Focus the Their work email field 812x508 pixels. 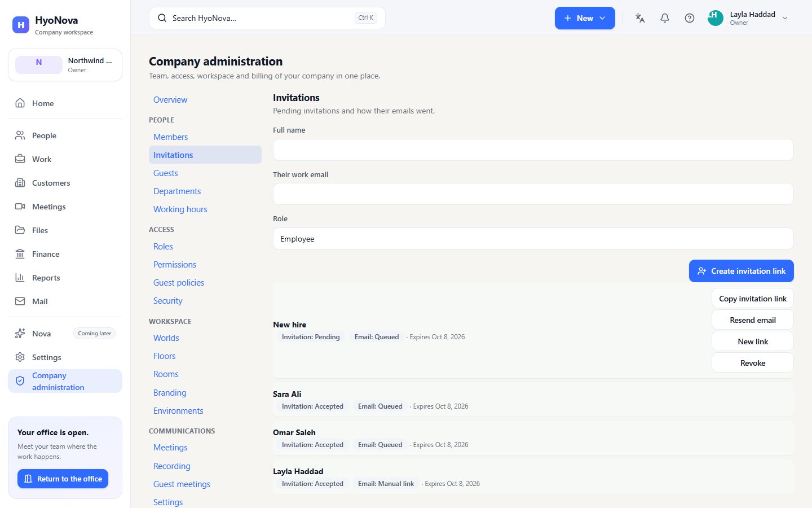(x=533, y=194)
